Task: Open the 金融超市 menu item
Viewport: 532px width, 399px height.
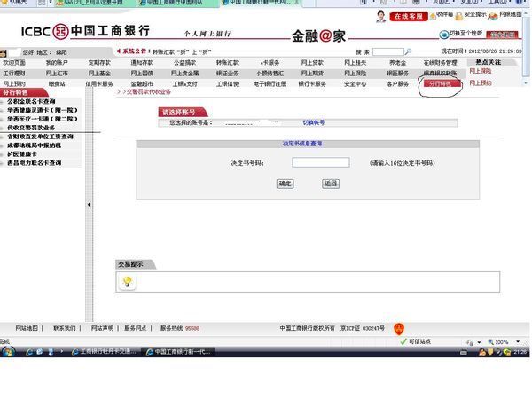Action: click(142, 84)
